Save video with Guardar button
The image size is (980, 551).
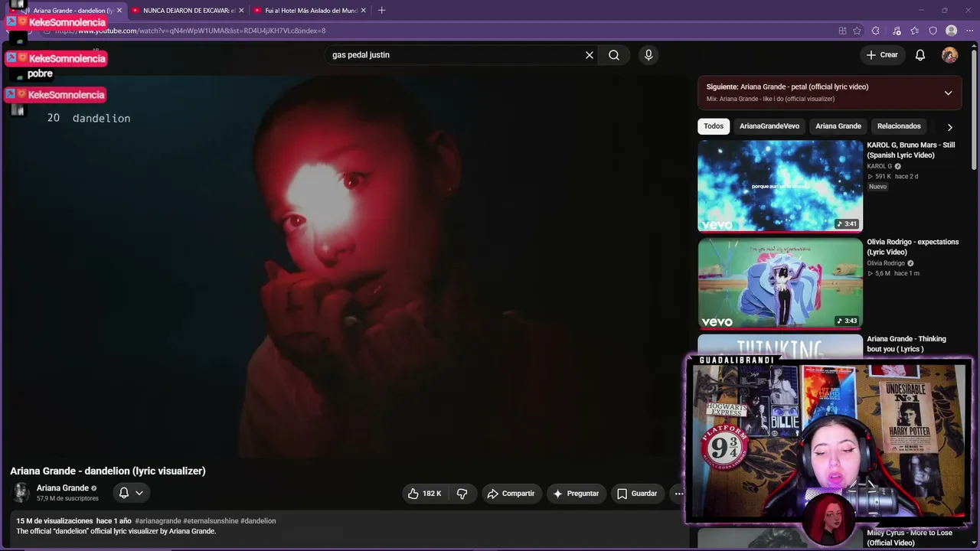pos(637,494)
